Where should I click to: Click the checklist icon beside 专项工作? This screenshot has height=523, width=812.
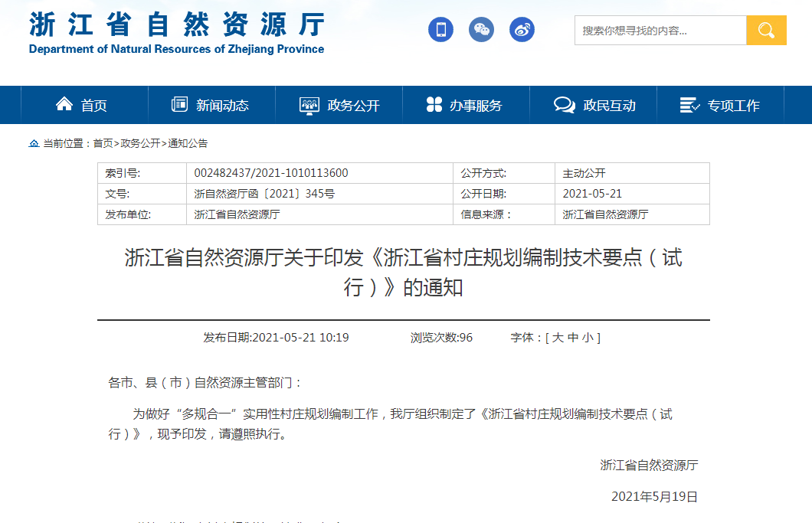689,105
